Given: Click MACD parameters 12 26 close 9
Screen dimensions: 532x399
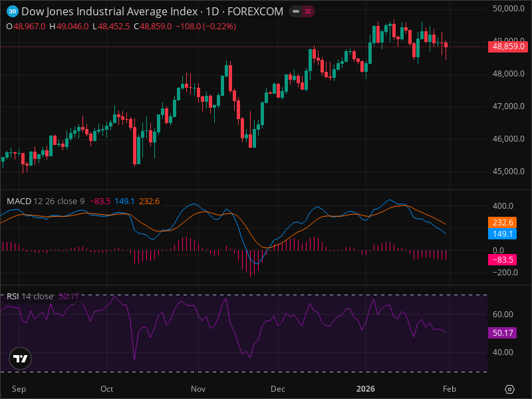Looking at the screenshot, I should click(59, 201).
